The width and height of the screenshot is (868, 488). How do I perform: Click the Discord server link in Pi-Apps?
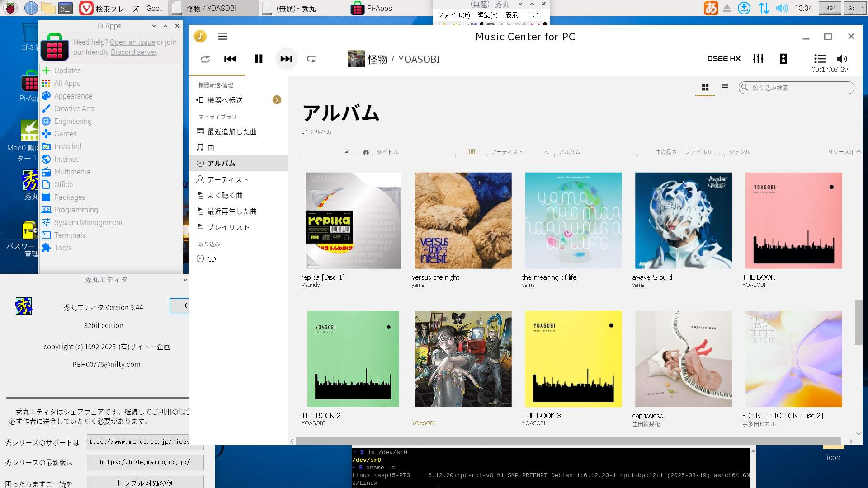134,52
